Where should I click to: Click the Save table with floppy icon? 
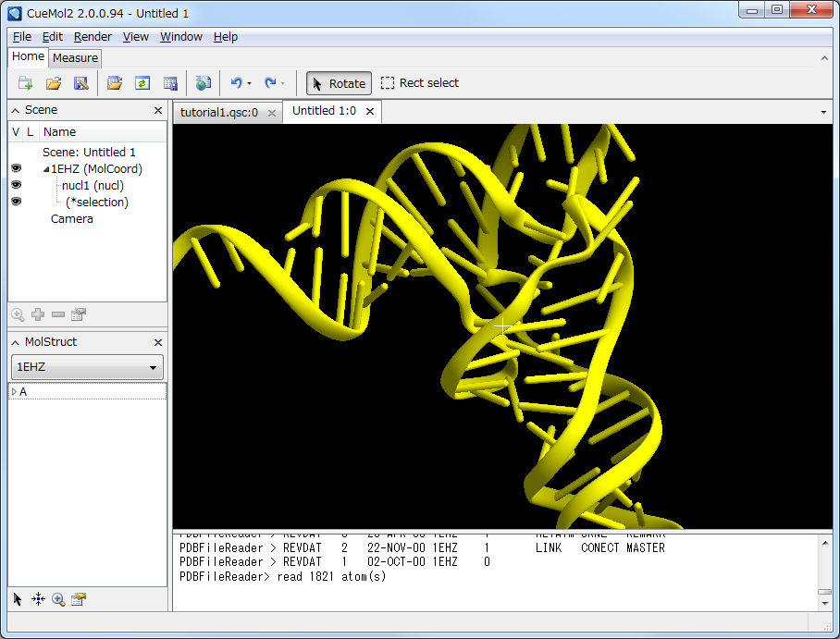point(170,83)
